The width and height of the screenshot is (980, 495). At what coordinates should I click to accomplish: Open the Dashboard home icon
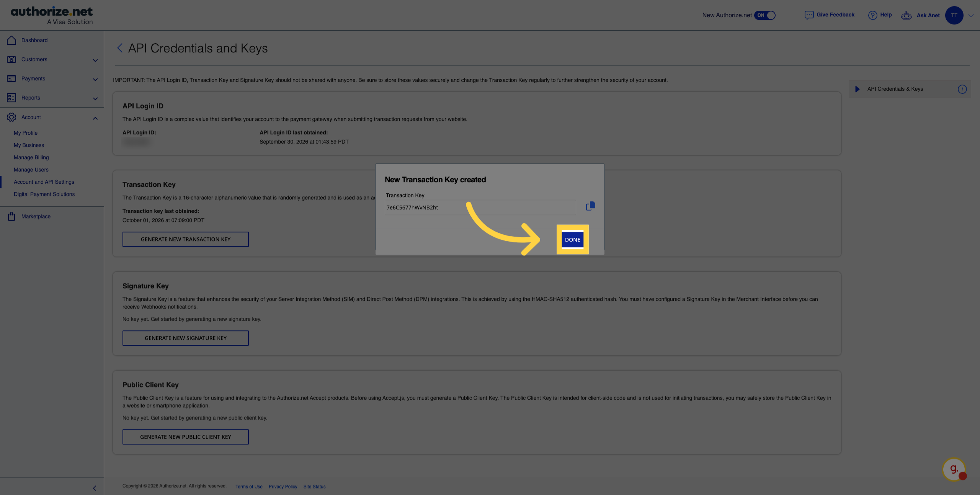tap(11, 40)
